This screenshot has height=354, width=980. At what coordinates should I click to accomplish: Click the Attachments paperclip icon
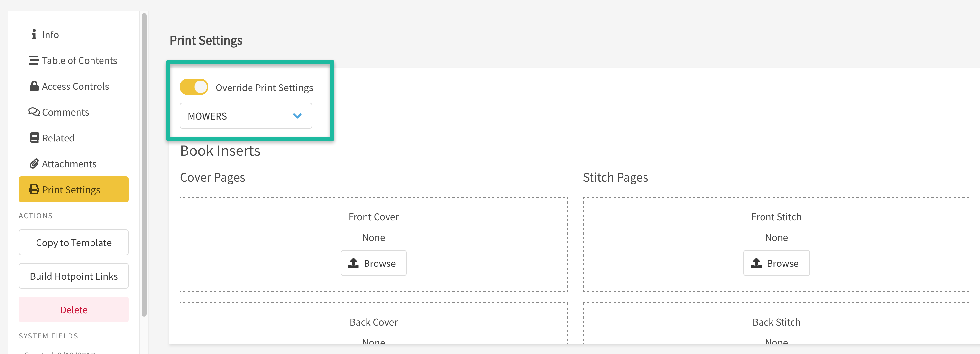click(34, 163)
